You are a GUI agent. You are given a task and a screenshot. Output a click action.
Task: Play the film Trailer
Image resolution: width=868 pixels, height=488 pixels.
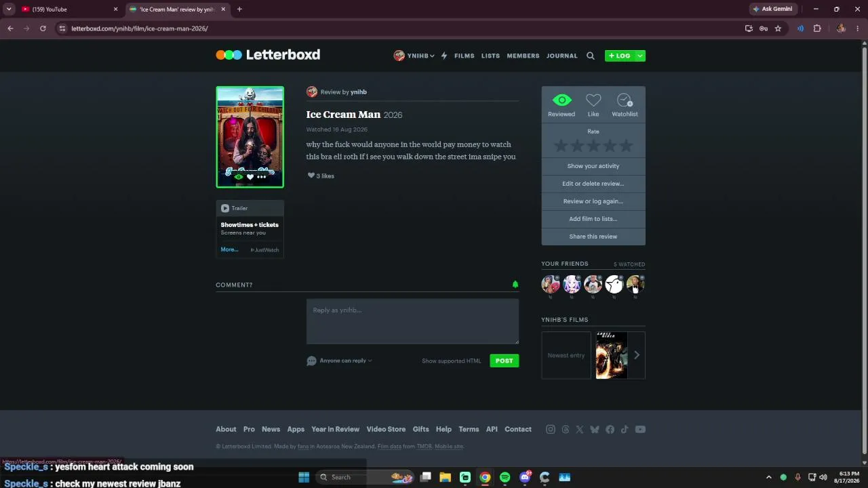point(235,208)
